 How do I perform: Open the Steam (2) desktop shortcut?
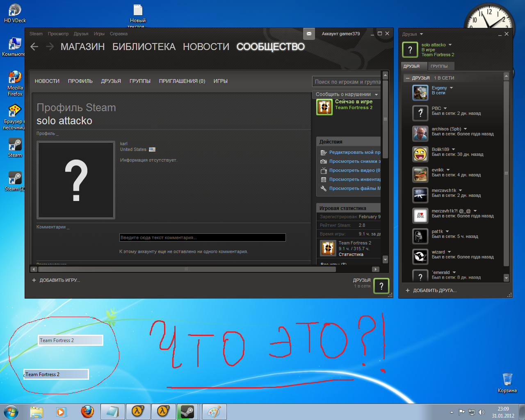(15, 181)
